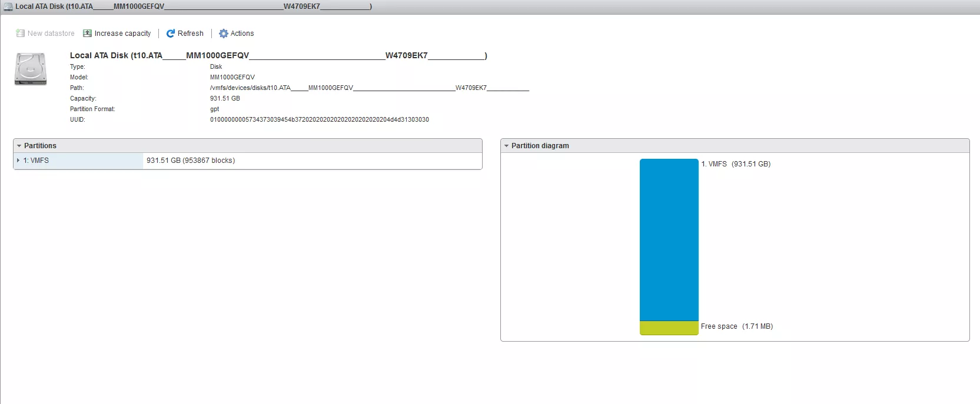Collapse the Partition diagram panel

pyautogui.click(x=506, y=146)
